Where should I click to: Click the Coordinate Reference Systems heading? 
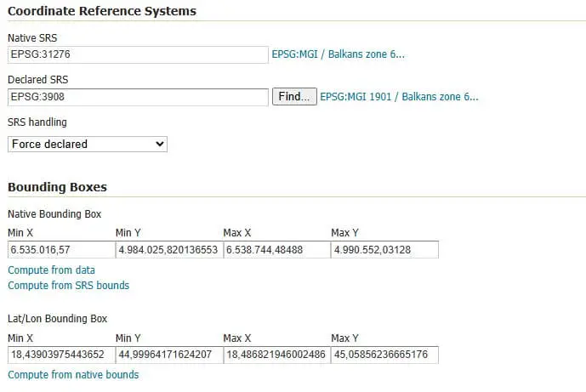(x=102, y=11)
